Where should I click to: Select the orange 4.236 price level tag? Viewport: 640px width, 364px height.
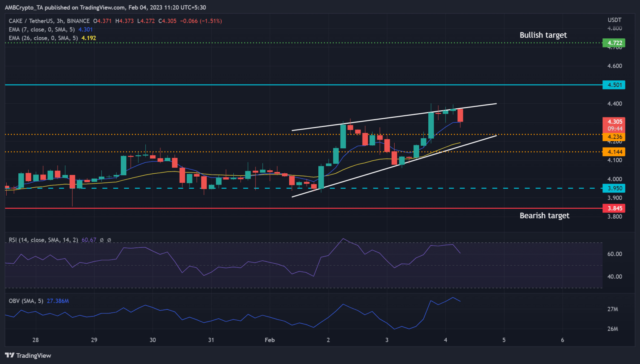point(614,137)
